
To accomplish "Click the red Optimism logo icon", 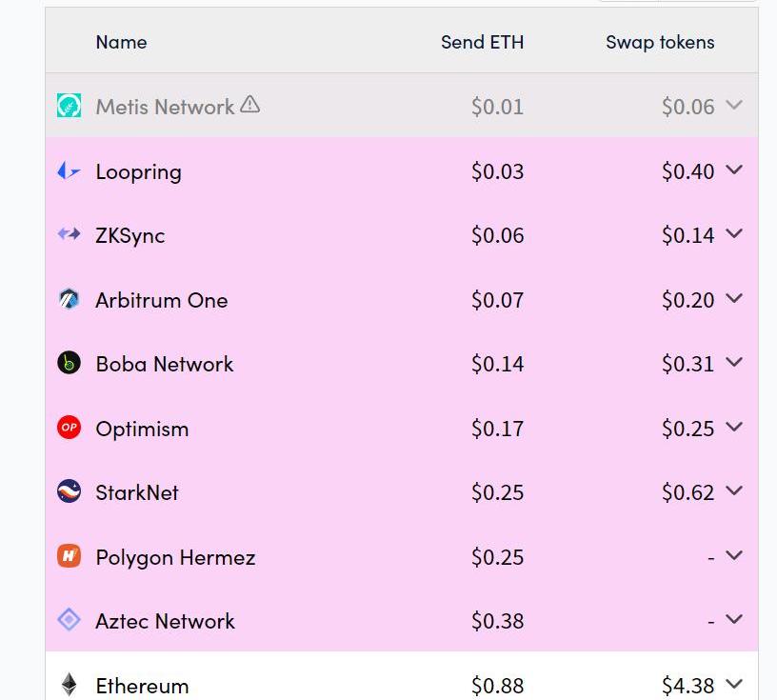I will (x=69, y=428).
